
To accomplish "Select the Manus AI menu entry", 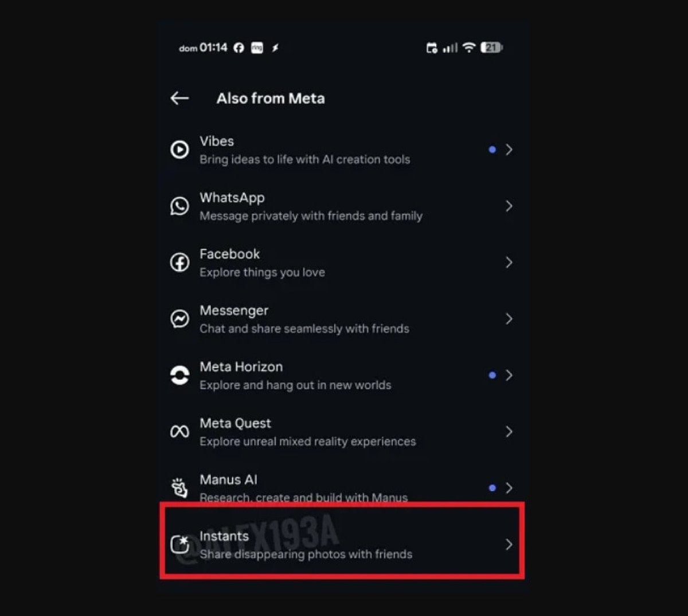I will [342, 488].
